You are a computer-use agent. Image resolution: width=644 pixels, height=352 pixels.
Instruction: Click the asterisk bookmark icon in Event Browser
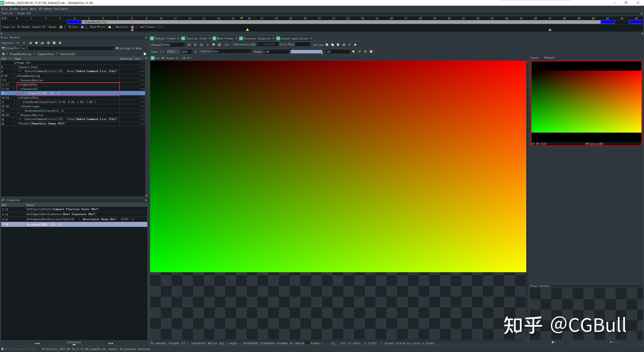(48, 43)
